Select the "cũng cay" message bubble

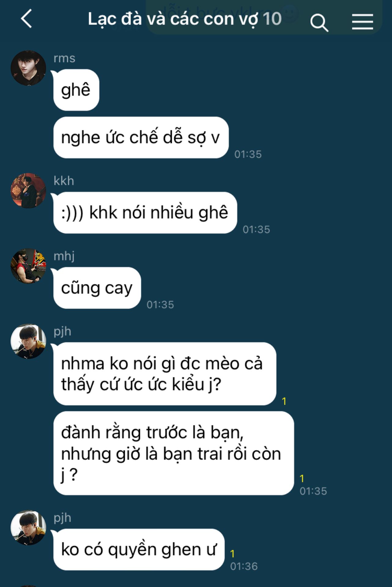[x=97, y=288]
